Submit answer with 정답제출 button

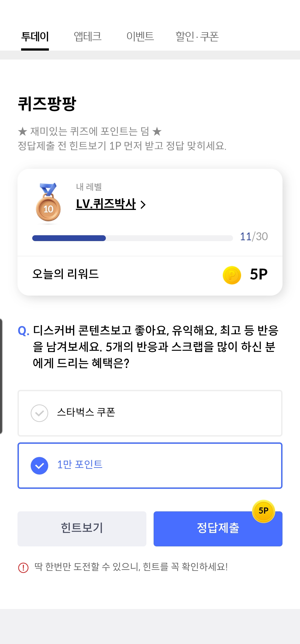click(x=218, y=529)
